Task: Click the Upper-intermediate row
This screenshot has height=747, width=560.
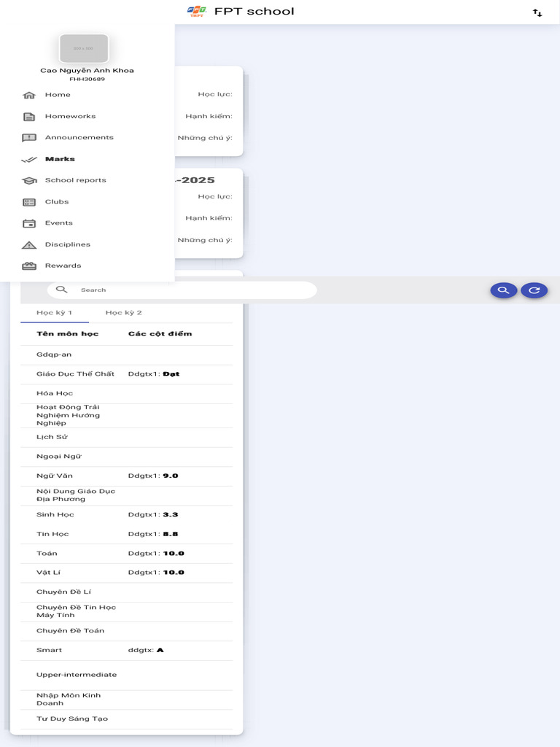Action: click(127, 675)
